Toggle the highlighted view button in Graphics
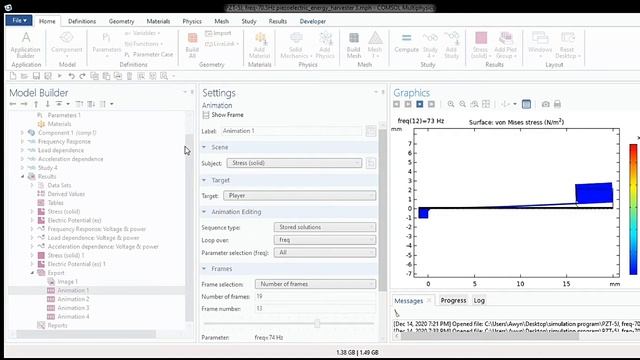The image size is (640, 360). [420, 104]
